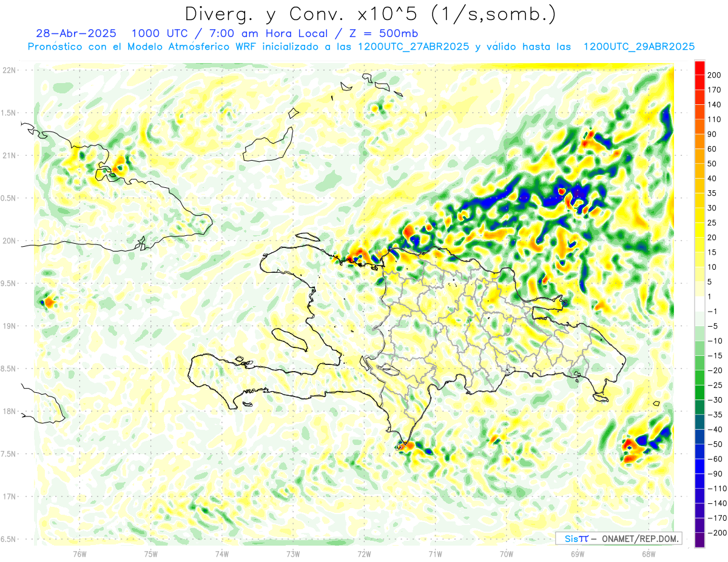Click the top red color bar segment above 200
728x562 pixels.
click(x=699, y=67)
